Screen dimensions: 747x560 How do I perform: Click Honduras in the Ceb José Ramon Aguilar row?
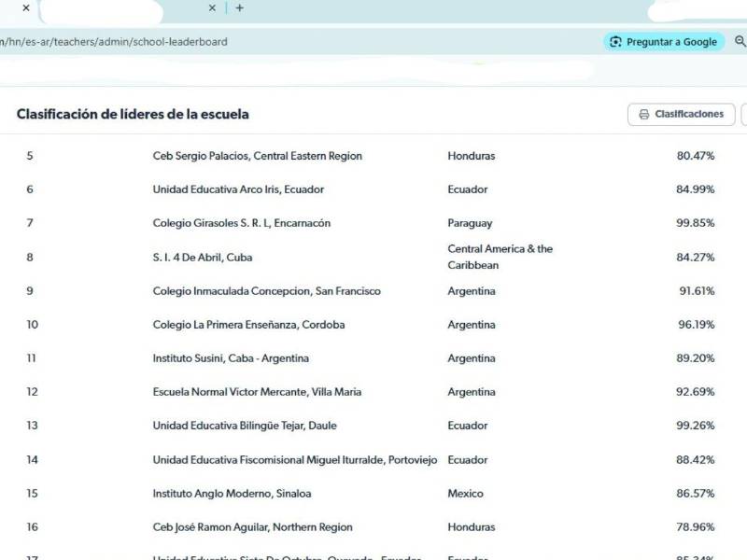[x=472, y=527]
